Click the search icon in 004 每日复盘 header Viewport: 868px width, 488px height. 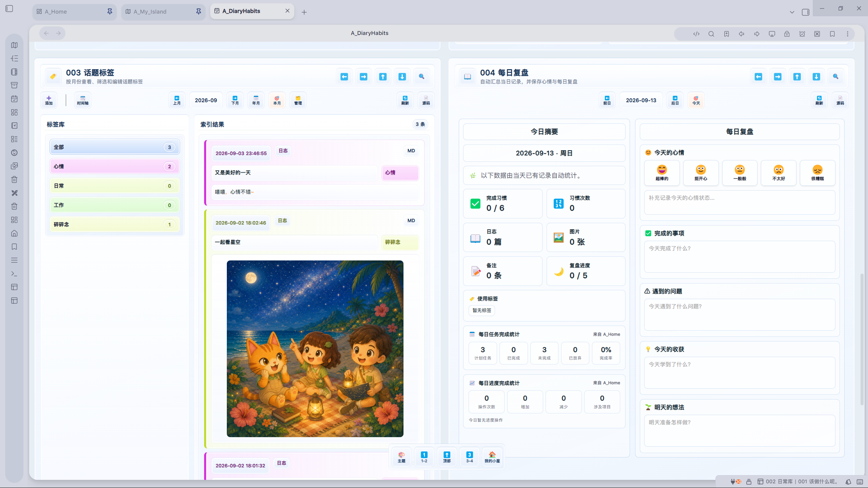(835, 77)
